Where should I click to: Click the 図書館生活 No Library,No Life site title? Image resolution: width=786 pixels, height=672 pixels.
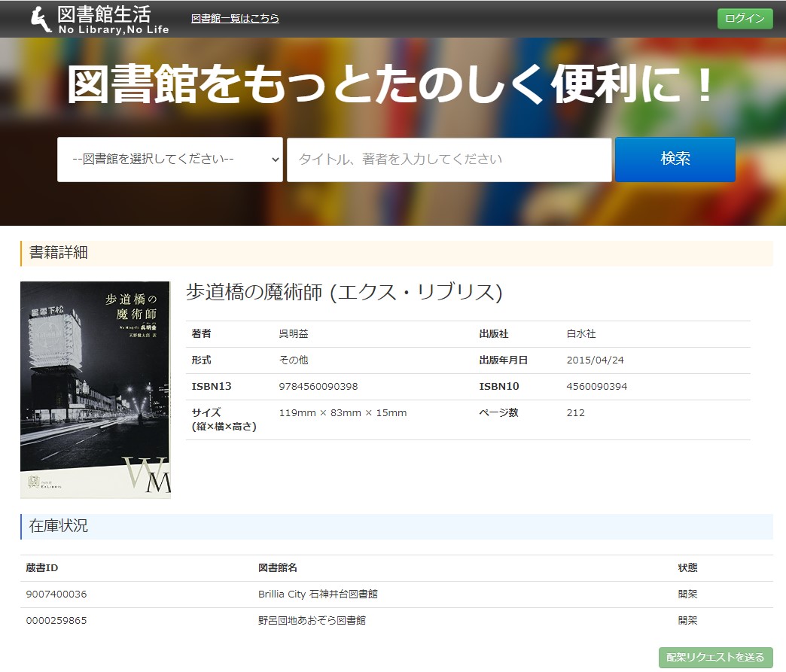pos(113,20)
